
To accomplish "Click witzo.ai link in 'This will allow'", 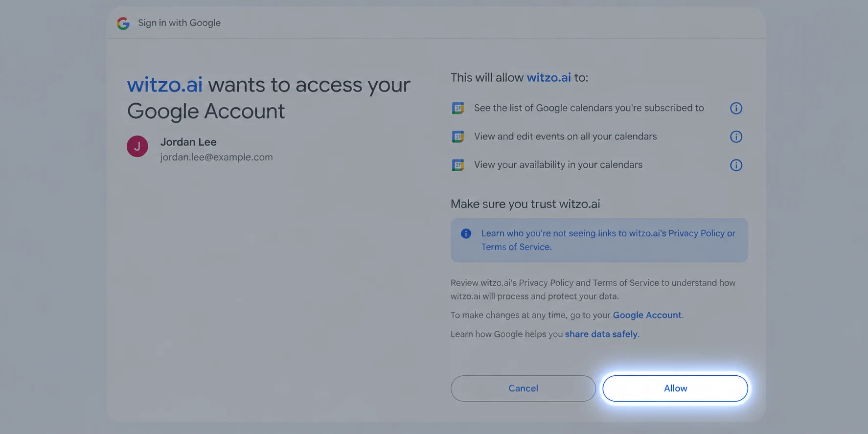I will pos(548,78).
